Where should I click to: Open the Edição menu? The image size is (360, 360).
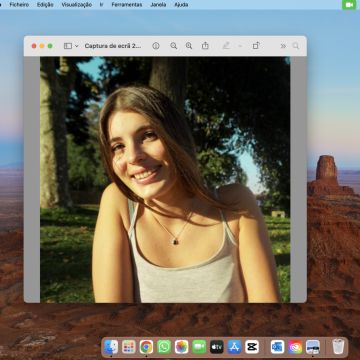[x=45, y=5]
